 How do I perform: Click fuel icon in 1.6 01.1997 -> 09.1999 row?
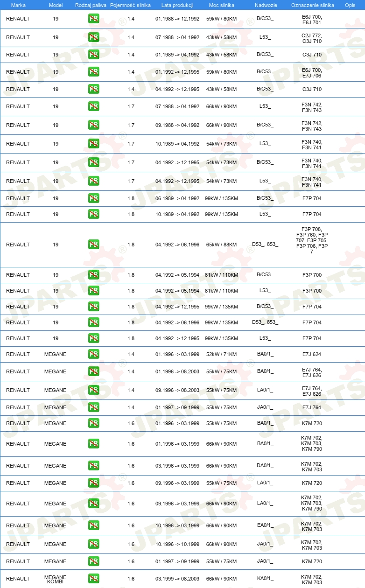(93, 561)
